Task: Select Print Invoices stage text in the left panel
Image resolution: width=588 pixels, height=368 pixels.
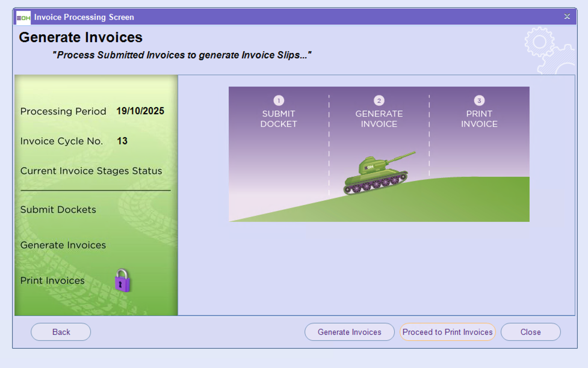Action: (x=52, y=281)
